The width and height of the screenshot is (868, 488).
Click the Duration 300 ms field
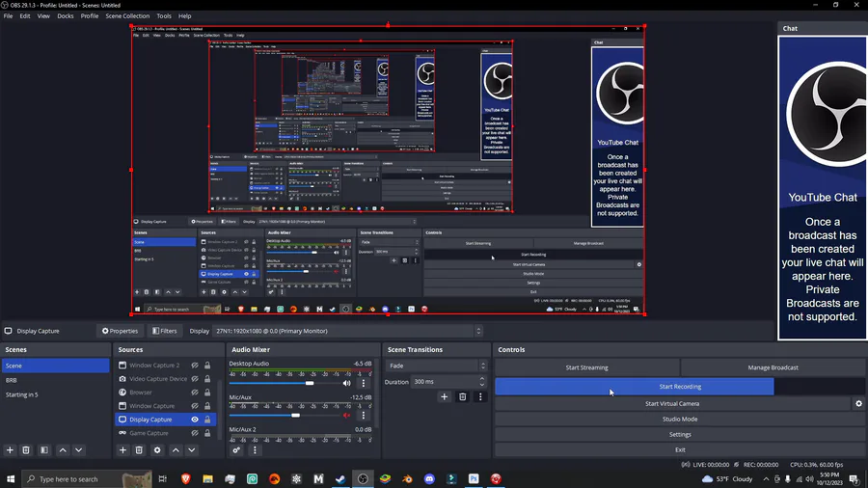(445, 382)
